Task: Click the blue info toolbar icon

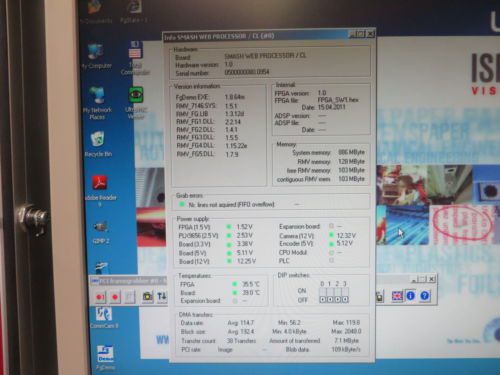Action: (411, 296)
